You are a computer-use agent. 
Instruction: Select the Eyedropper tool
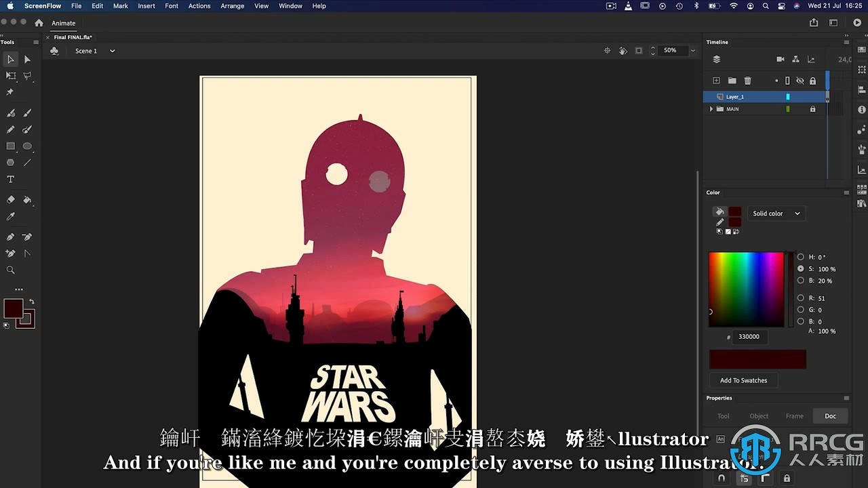tap(10, 216)
